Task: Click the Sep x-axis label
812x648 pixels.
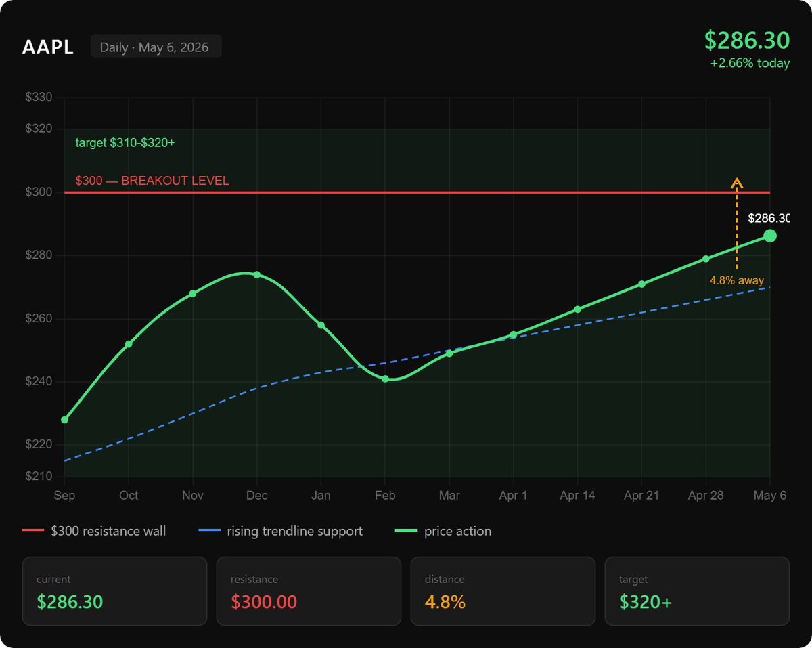Action: (64, 496)
